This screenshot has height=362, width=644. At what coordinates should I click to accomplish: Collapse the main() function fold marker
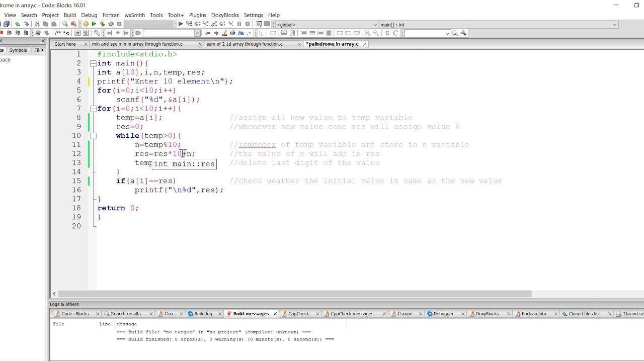pos(93,63)
